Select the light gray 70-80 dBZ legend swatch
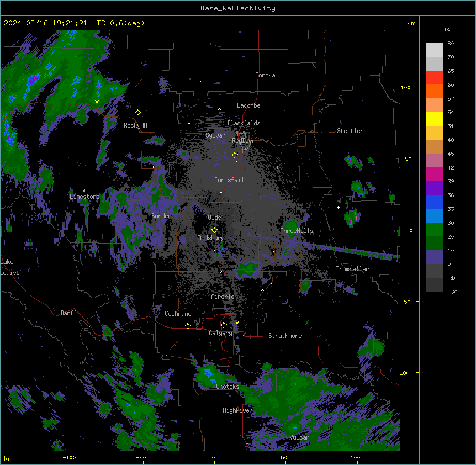Viewport: 476px width, 465px height. coord(434,50)
